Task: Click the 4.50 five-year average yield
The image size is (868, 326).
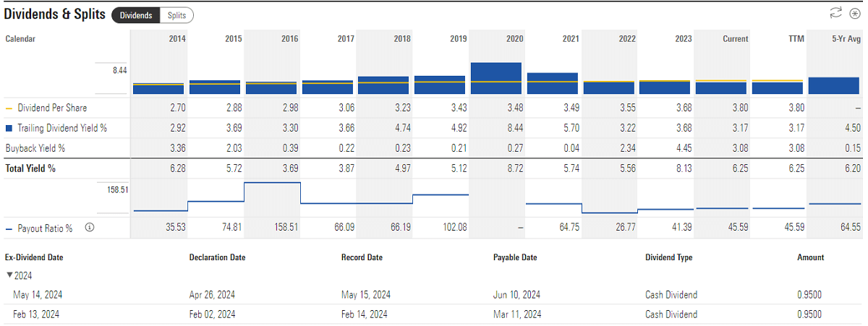Action: [853, 128]
